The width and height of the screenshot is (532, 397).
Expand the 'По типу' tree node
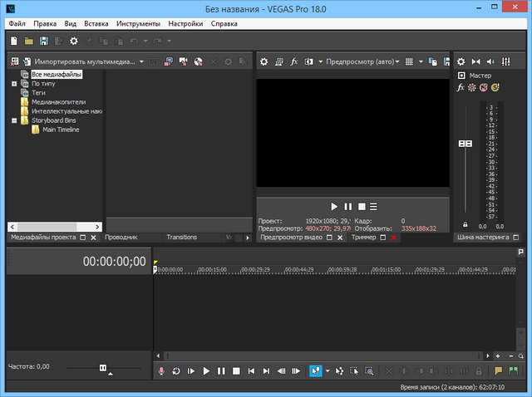tap(14, 84)
